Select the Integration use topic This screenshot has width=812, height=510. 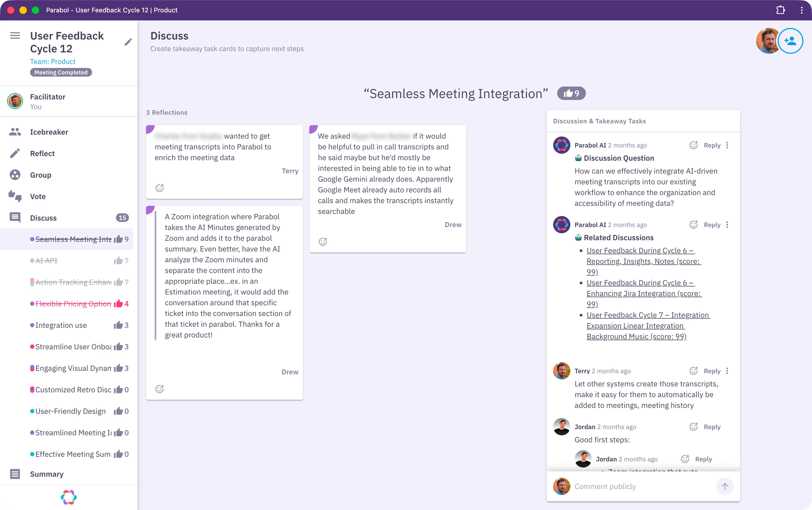tap(67, 325)
